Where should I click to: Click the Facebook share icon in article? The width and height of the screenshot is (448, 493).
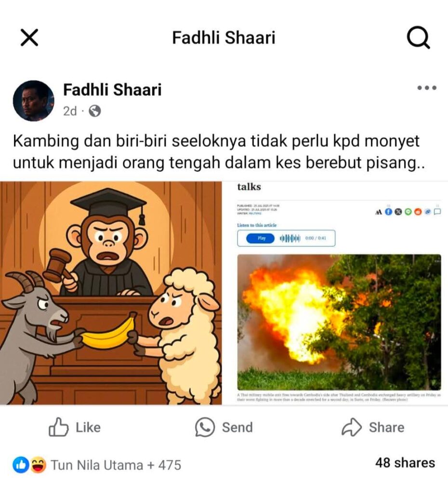pyautogui.click(x=389, y=212)
